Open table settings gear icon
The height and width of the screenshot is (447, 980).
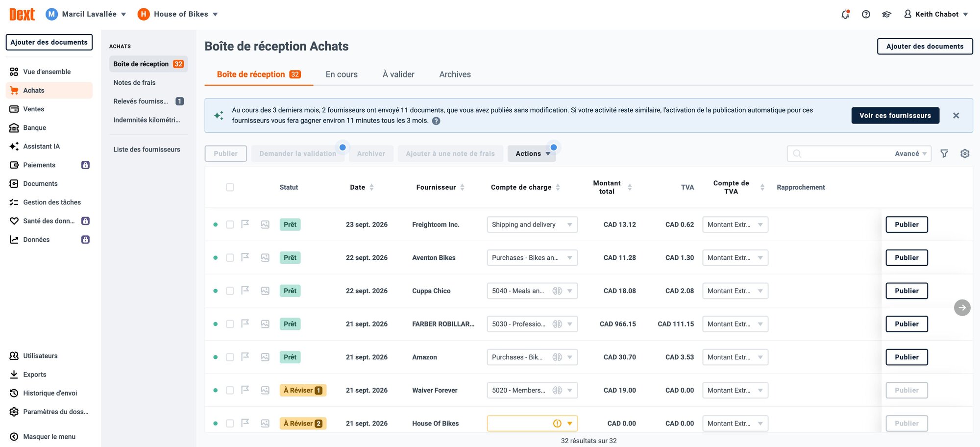pyautogui.click(x=965, y=153)
